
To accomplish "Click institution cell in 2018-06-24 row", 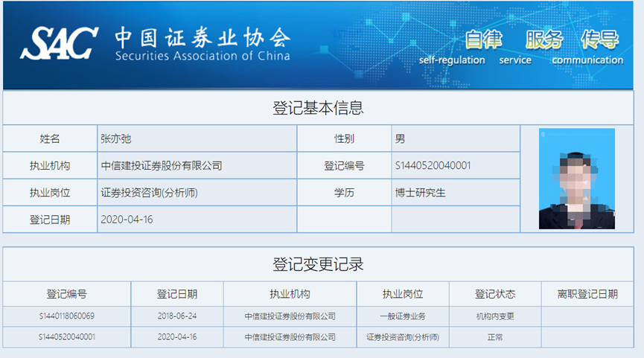I will 290,316.
